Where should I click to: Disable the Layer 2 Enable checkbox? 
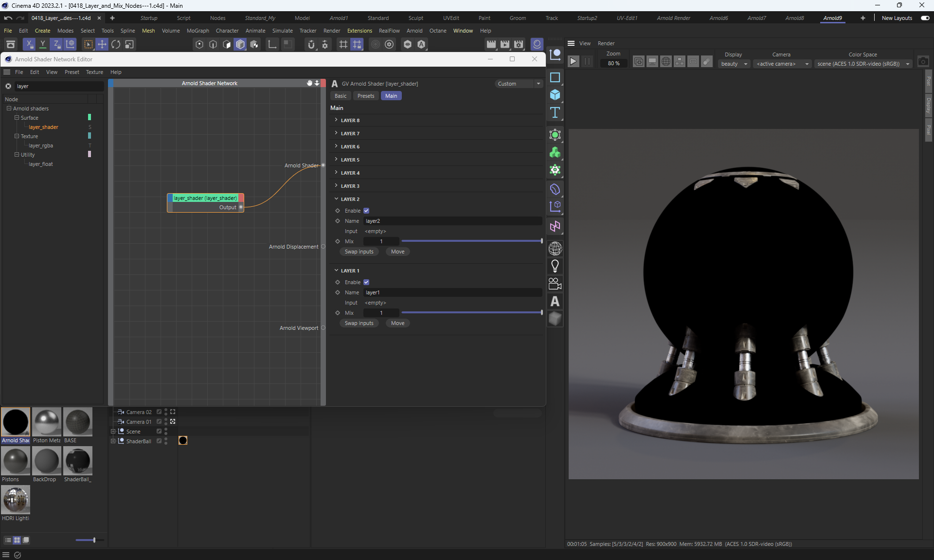pyautogui.click(x=366, y=211)
